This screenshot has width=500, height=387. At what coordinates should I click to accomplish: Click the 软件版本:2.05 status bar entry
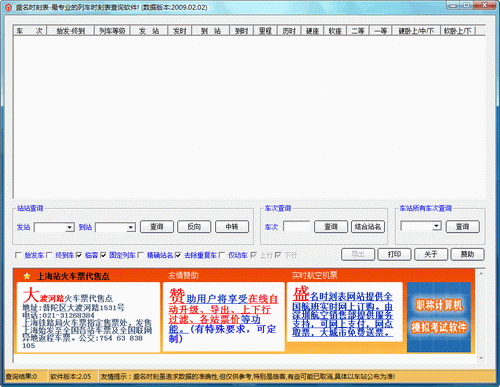pyautogui.click(x=71, y=376)
